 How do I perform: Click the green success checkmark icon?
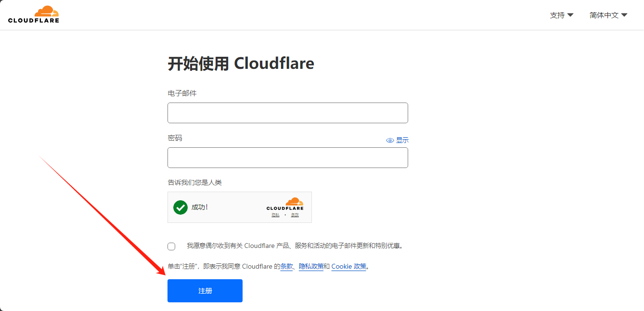180,207
